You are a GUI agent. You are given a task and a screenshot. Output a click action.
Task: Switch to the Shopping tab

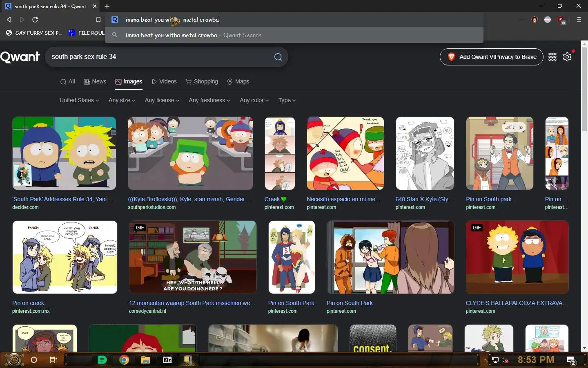[x=202, y=81]
